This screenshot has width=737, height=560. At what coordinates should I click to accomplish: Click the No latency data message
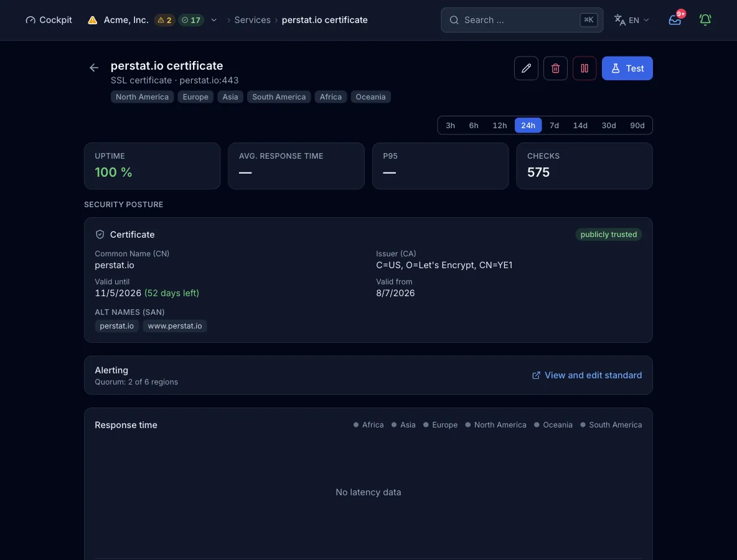coord(368,492)
